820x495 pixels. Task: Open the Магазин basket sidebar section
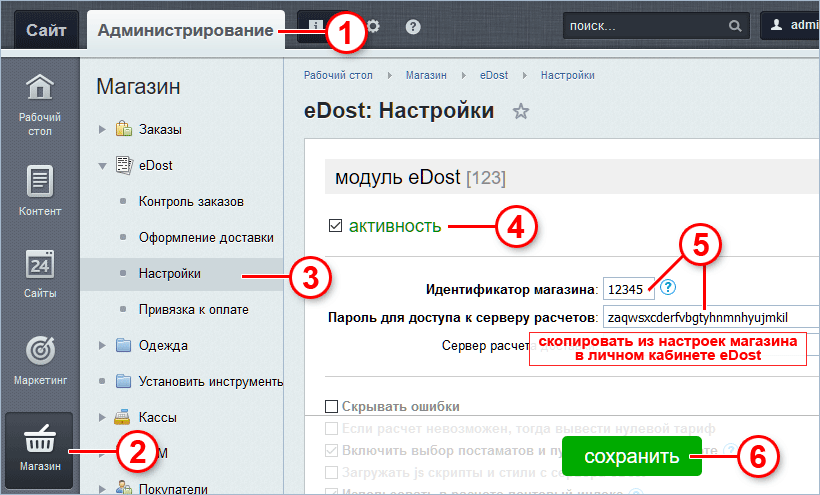pyautogui.click(x=40, y=449)
